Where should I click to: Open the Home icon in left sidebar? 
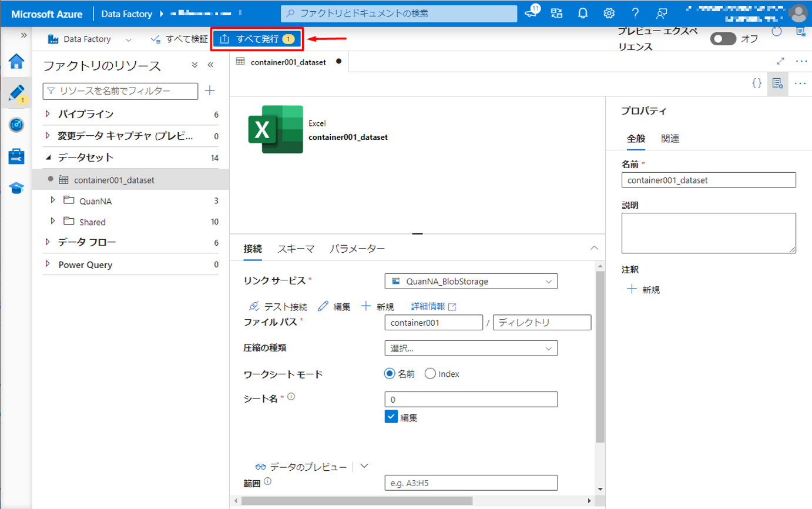(x=16, y=61)
